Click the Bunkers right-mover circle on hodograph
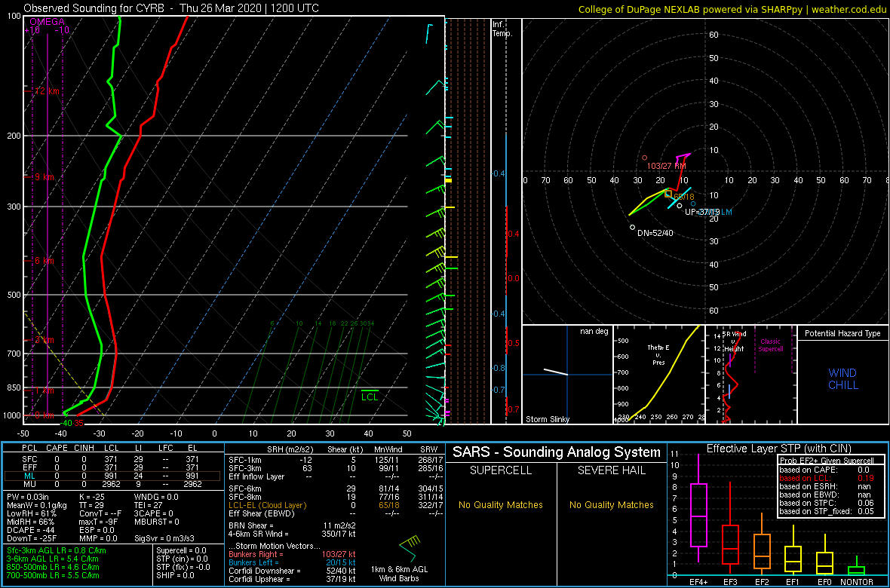Image resolution: width=890 pixels, height=588 pixels. [644, 158]
